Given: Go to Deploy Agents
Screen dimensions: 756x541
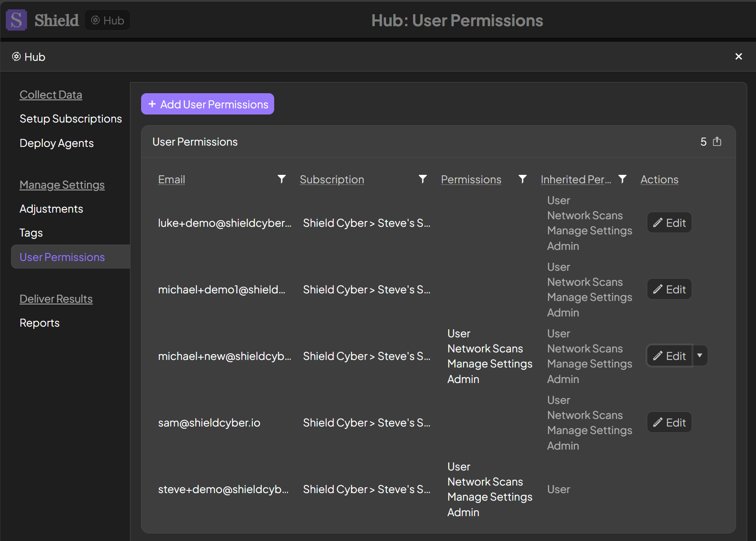Looking at the screenshot, I should [x=57, y=143].
